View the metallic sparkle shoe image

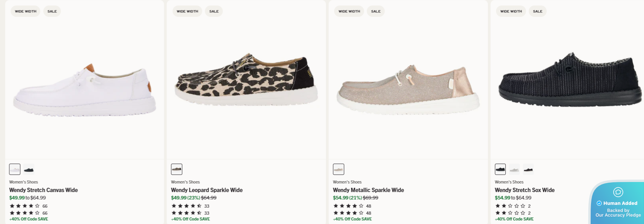click(x=408, y=90)
